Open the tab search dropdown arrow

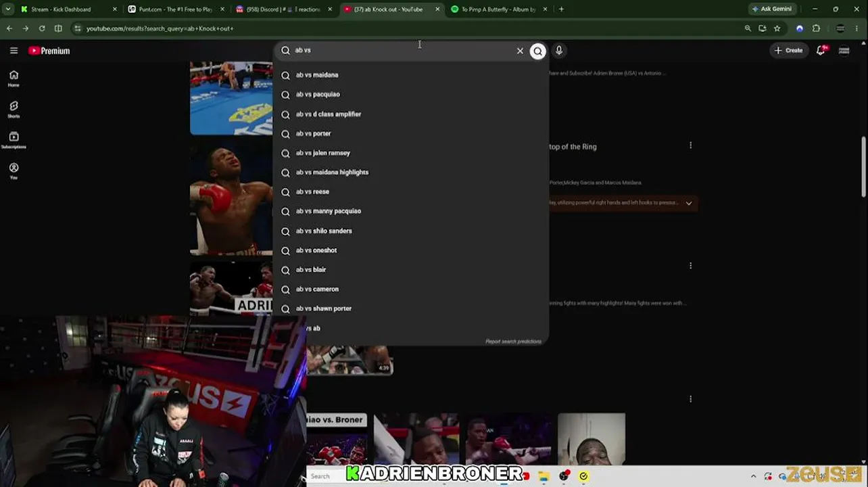click(x=8, y=9)
